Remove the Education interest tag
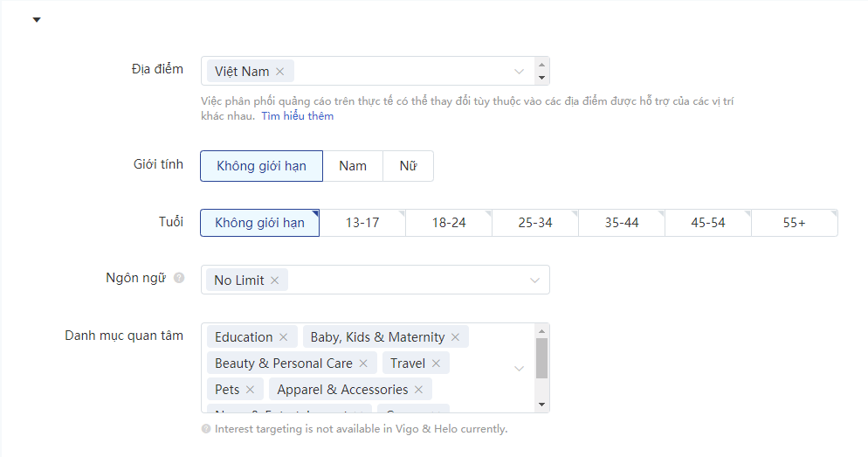The height and width of the screenshot is (457, 868). pos(284,336)
